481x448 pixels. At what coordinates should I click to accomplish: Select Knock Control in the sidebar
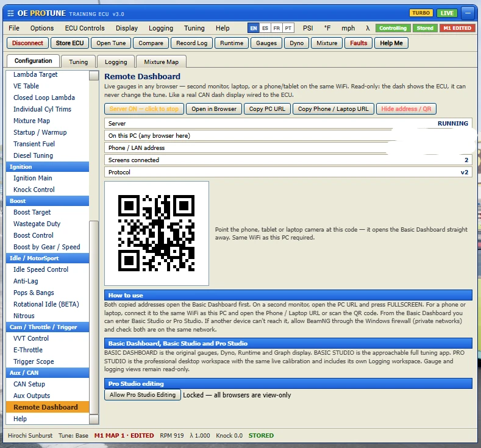tap(48, 190)
